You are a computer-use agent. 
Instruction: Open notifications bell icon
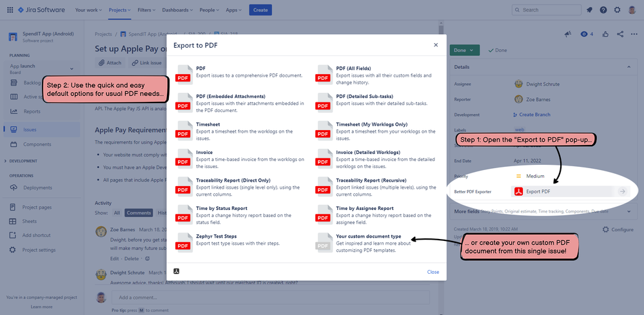pyautogui.click(x=589, y=10)
